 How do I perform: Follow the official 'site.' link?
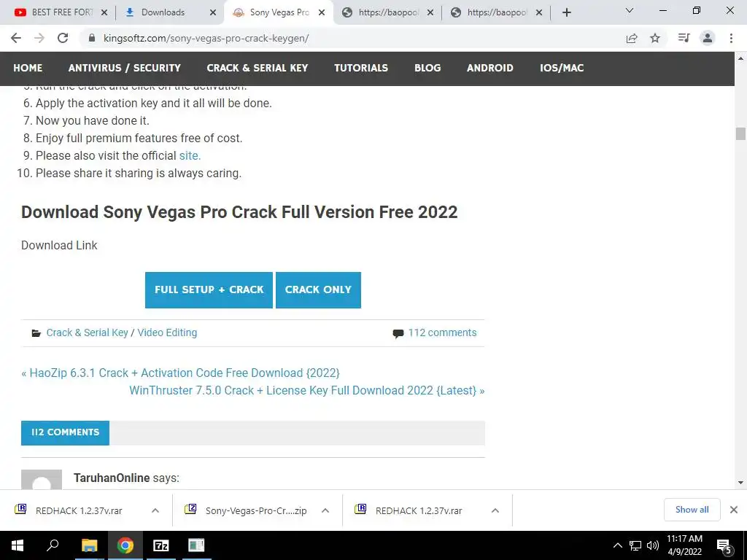click(x=190, y=156)
